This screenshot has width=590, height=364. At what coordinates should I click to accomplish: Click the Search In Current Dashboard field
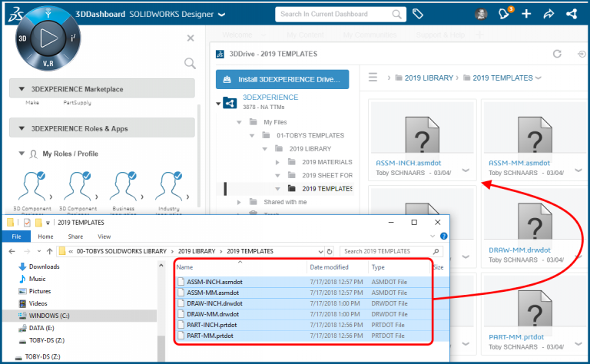click(338, 14)
